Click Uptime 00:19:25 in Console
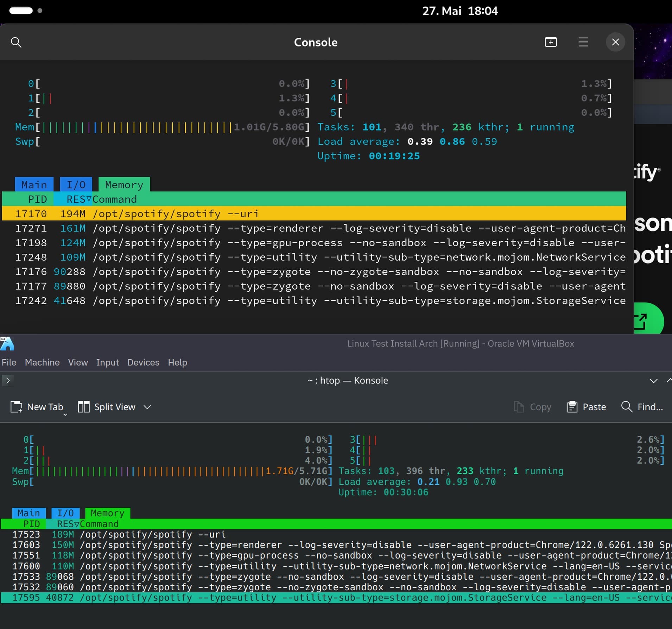The image size is (672, 629). (368, 156)
